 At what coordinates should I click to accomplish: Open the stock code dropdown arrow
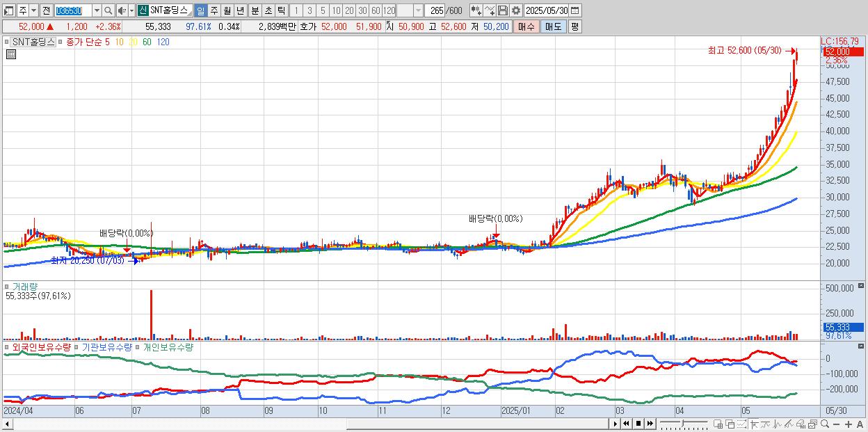tap(97, 10)
